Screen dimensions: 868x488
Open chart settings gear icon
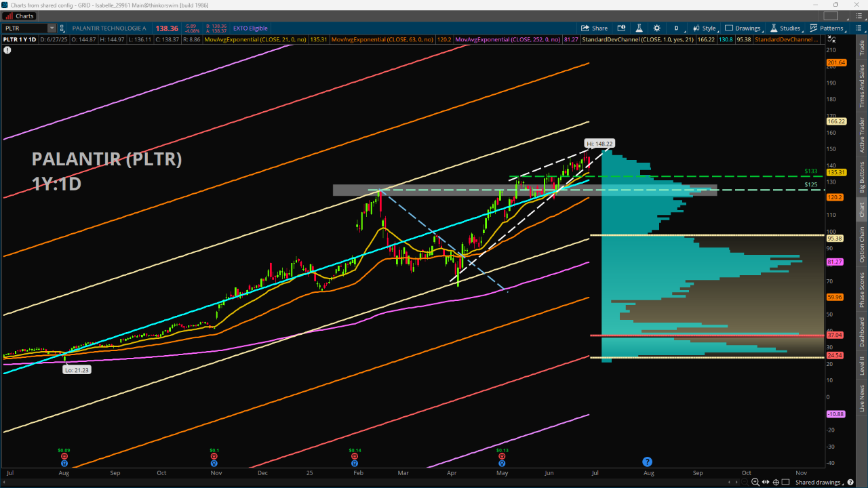[656, 28]
